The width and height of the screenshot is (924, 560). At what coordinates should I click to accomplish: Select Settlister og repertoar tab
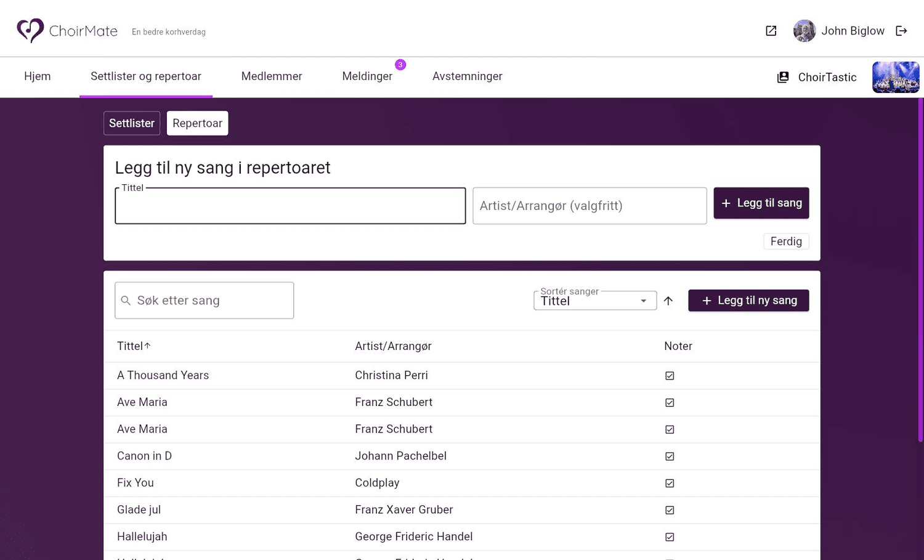[x=146, y=76]
